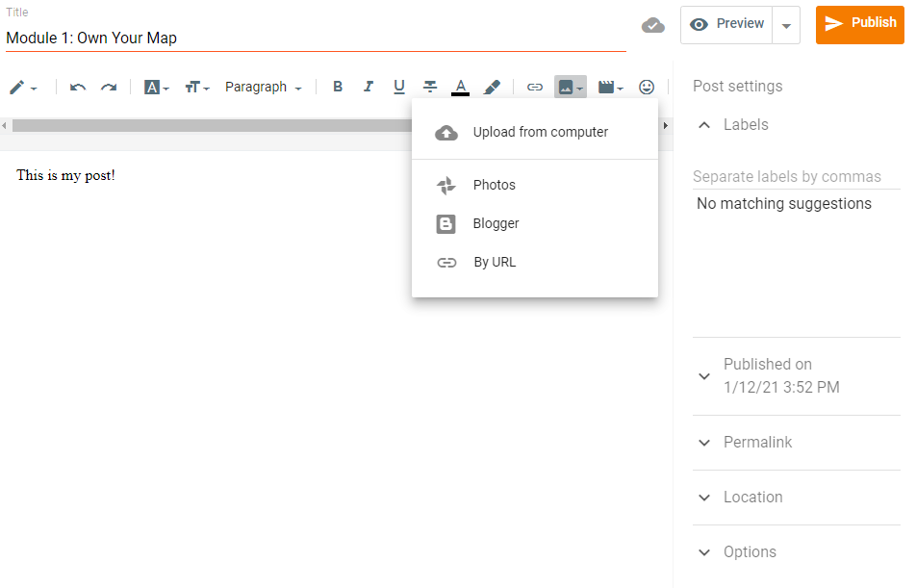The height and width of the screenshot is (588, 916).
Task: Click the insert link icon
Action: [x=535, y=88]
